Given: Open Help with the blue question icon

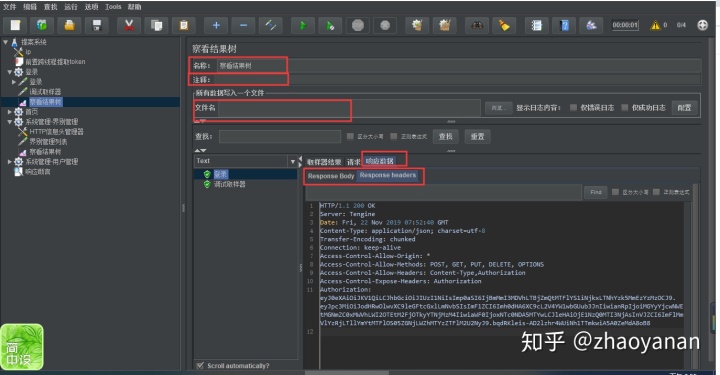Looking at the screenshot, I should pos(564,25).
